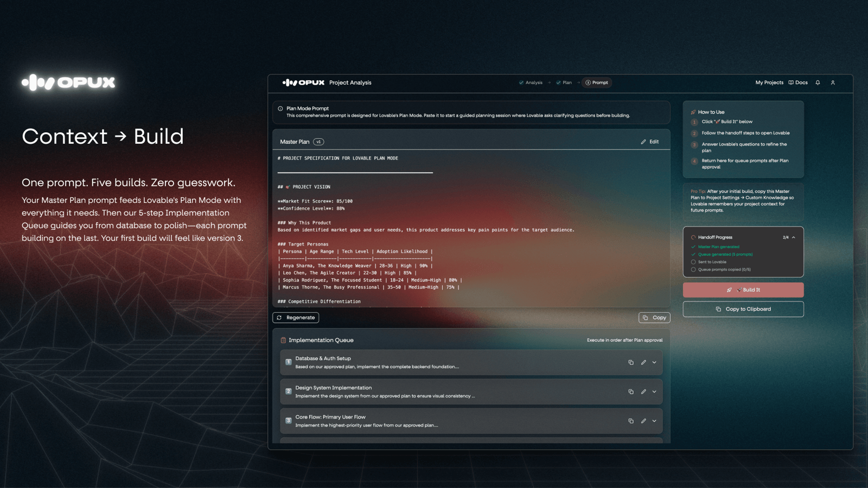The height and width of the screenshot is (488, 868).
Task: Copy the Design System Implementation prompt
Action: click(x=631, y=391)
